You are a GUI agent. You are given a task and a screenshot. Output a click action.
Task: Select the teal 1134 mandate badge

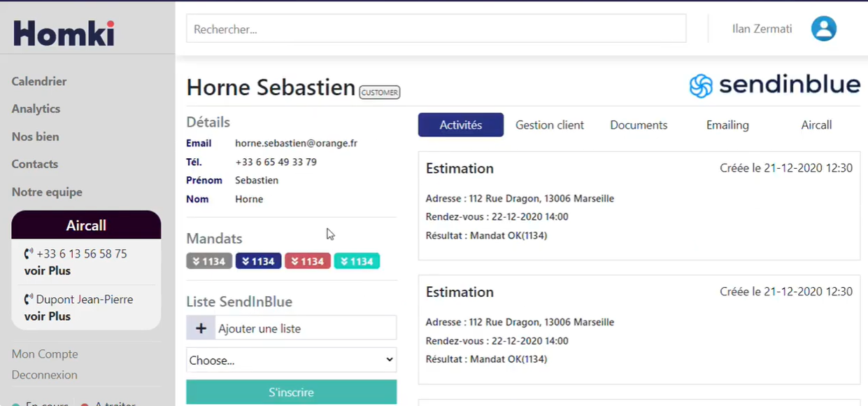(x=357, y=261)
